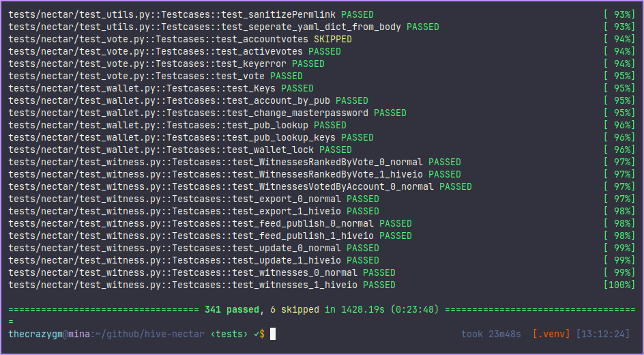Viewport: 644px width, 355px height.
Task: Click the [13:12:24] timestamp in prompt
Action: [603, 334]
